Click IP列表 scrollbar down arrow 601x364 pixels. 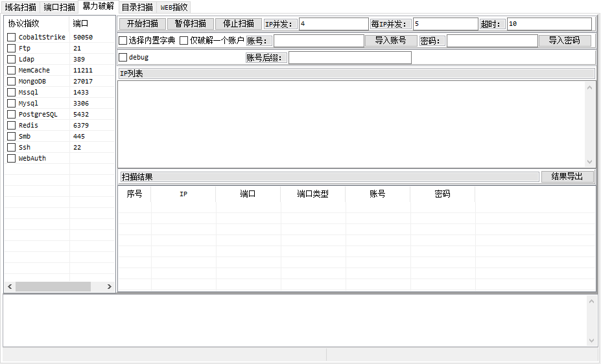pos(589,162)
